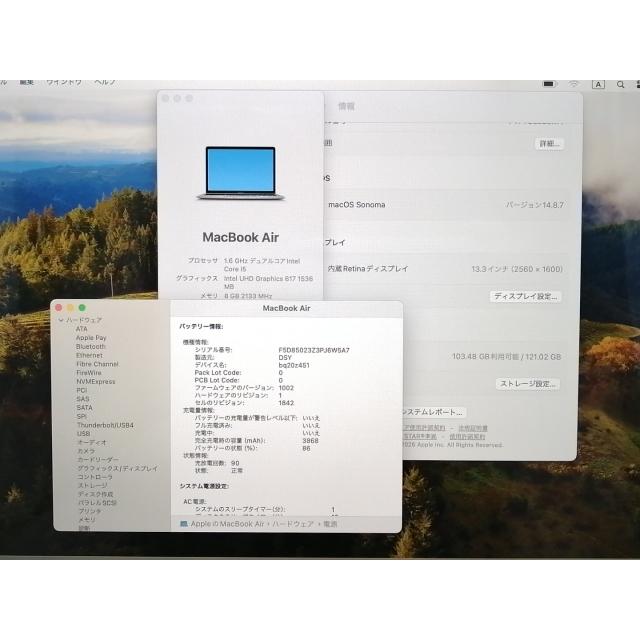Select コントローラ in the sidebar

click(x=95, y=477)
